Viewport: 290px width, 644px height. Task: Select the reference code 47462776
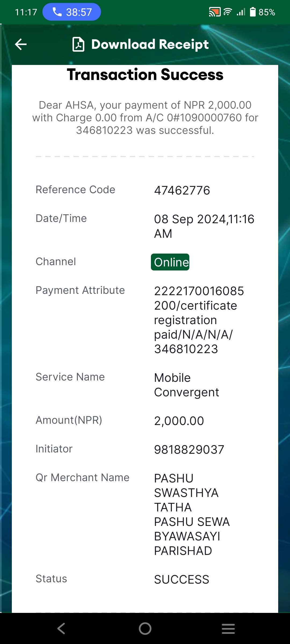(182, 190)
